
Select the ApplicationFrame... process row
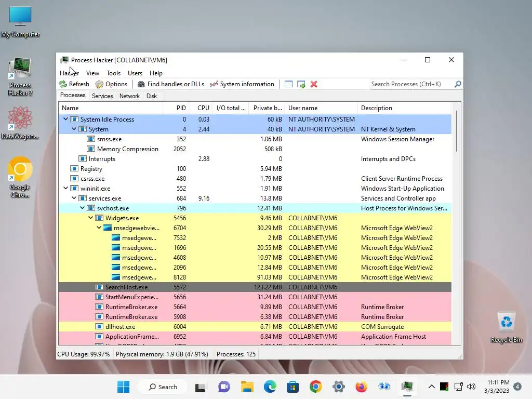click(255, 337)
